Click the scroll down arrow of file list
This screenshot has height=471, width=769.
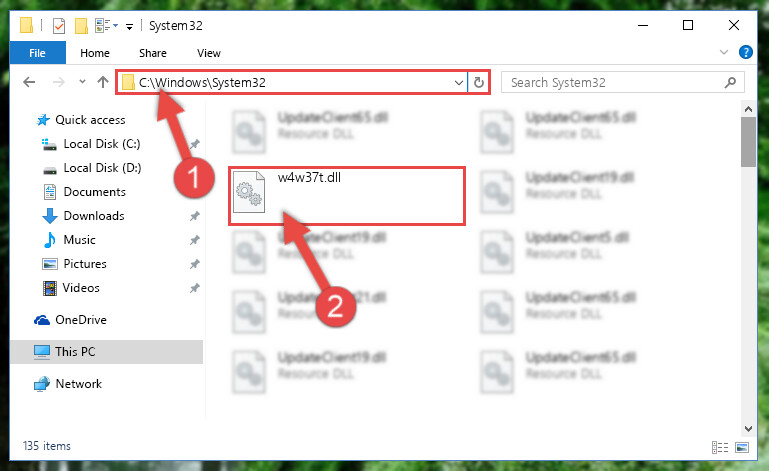pos(748,428)
